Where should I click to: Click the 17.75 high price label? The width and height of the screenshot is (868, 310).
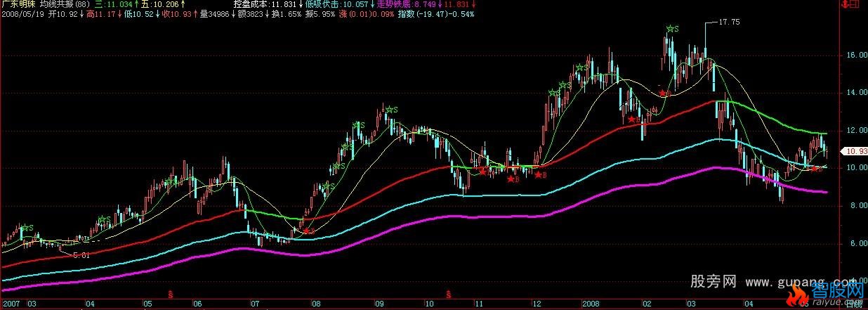[x=730, y=22]
